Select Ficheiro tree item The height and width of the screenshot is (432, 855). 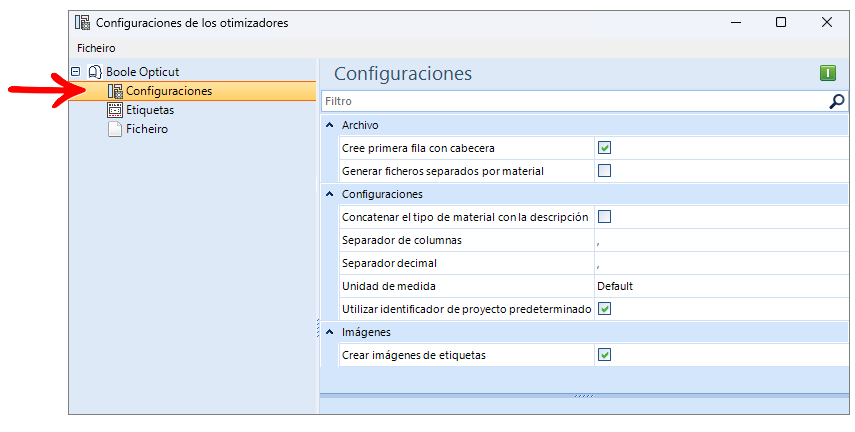[x=147, y=129]
